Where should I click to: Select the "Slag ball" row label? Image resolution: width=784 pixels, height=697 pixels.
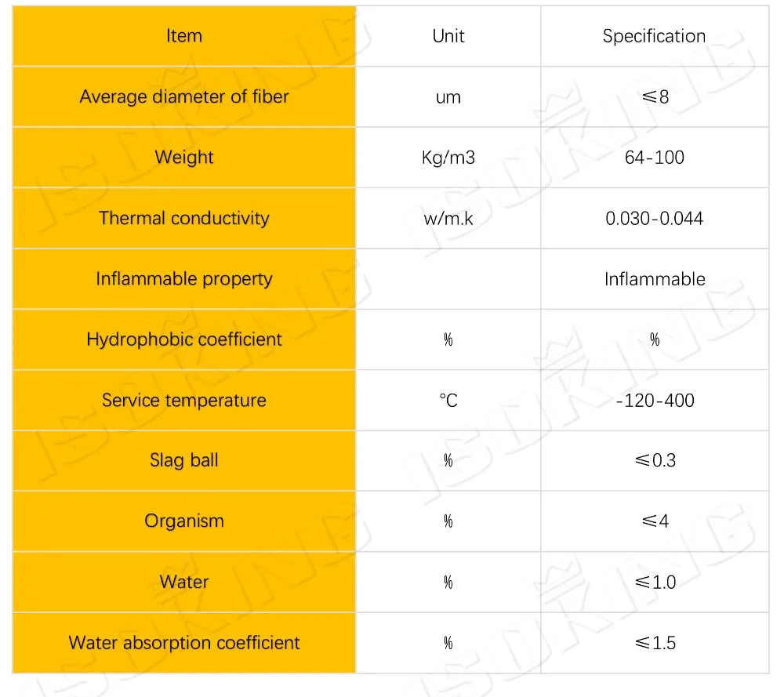coord(184,460)
